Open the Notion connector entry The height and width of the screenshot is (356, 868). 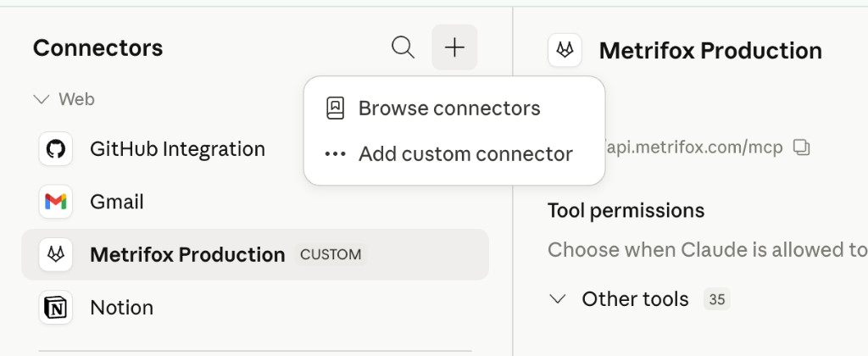[255, 308]
